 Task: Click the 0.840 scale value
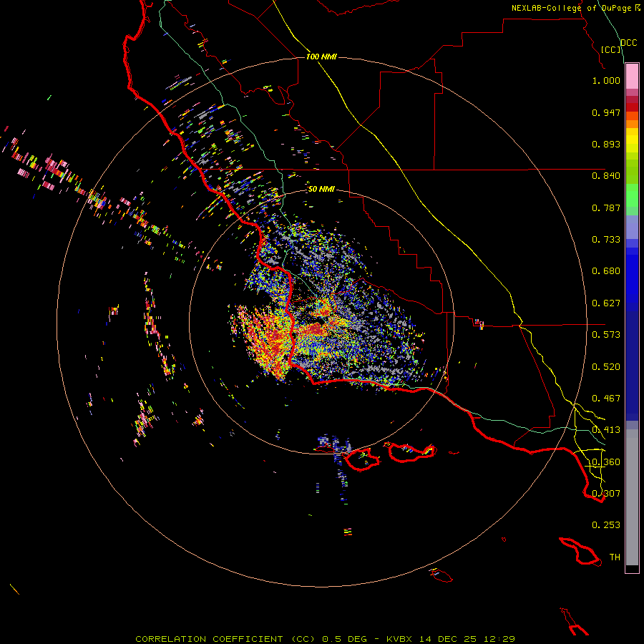point(606,176)
